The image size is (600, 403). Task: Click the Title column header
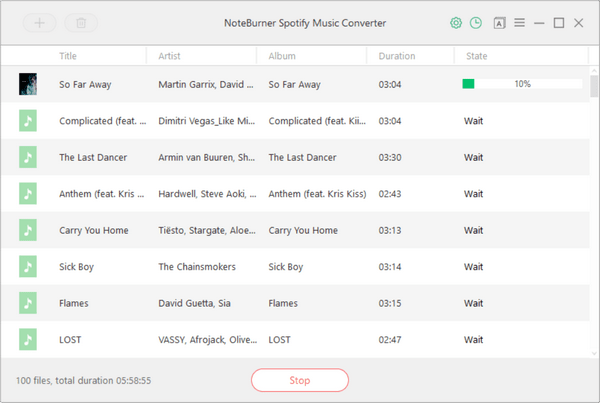click(x=68, y=56)
